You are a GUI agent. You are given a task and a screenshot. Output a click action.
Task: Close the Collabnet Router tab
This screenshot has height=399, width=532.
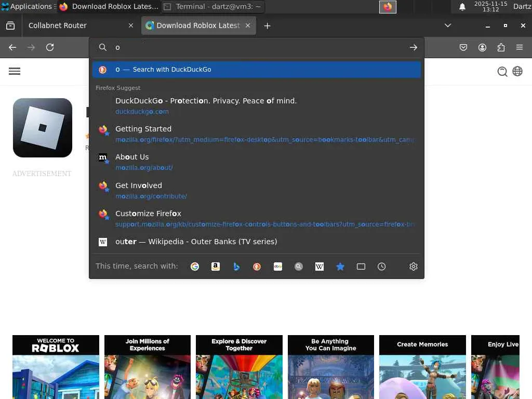click(131, 25)
